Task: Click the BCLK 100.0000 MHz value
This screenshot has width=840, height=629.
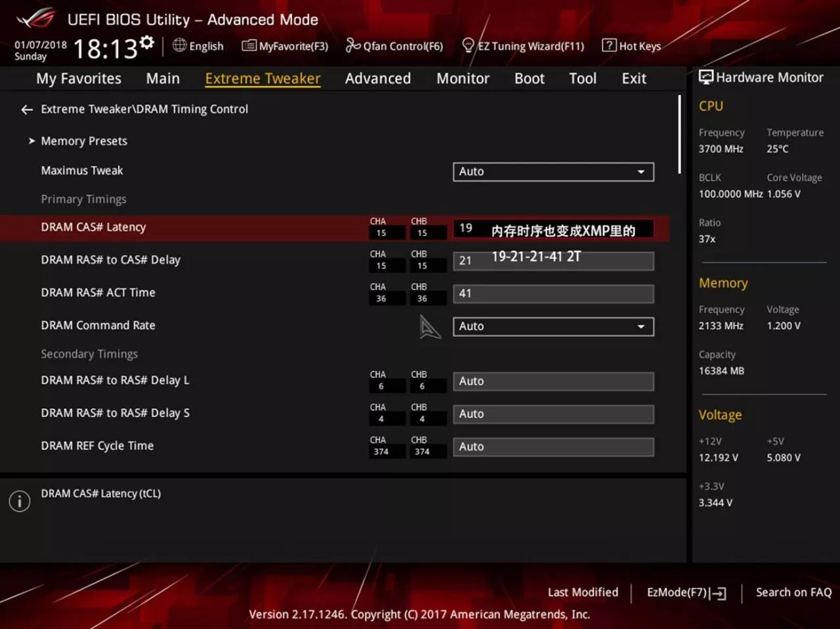Action: coord(730,194)
